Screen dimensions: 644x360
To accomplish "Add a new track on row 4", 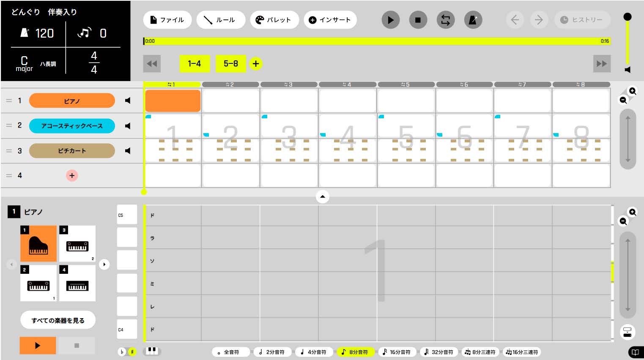I will click(x=72, y=175).
